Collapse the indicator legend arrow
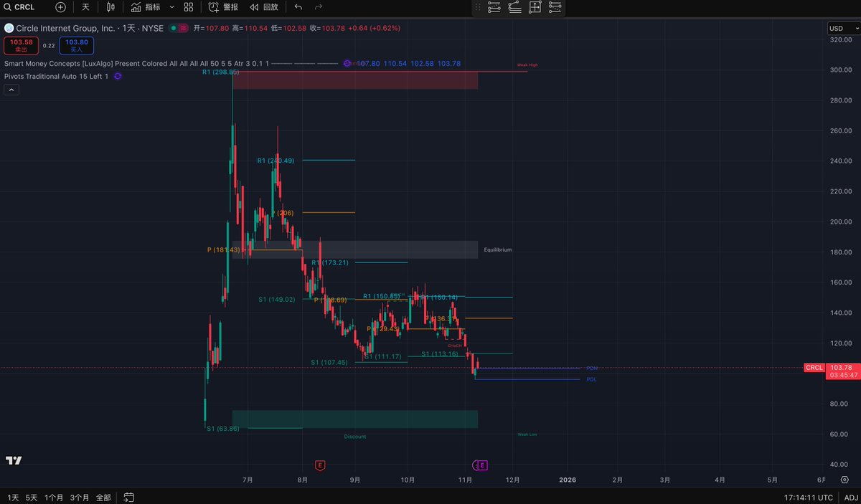861x504 pixels. pos(11,90)
